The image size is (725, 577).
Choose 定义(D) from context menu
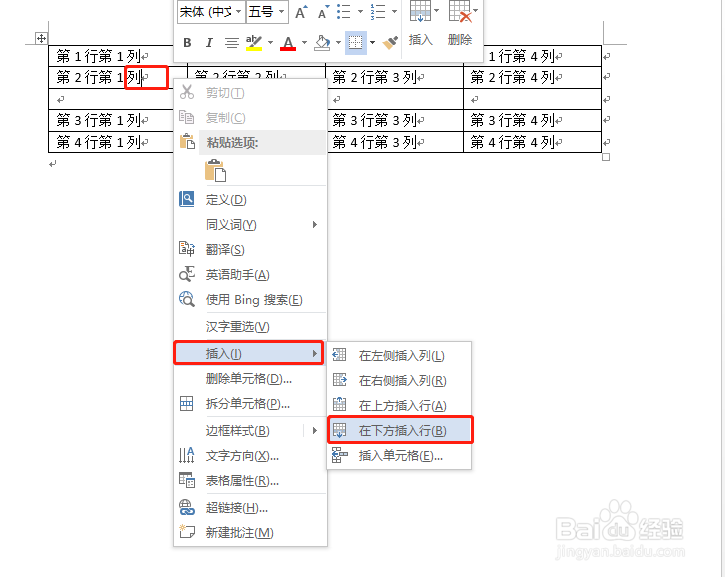click(251, 200)
